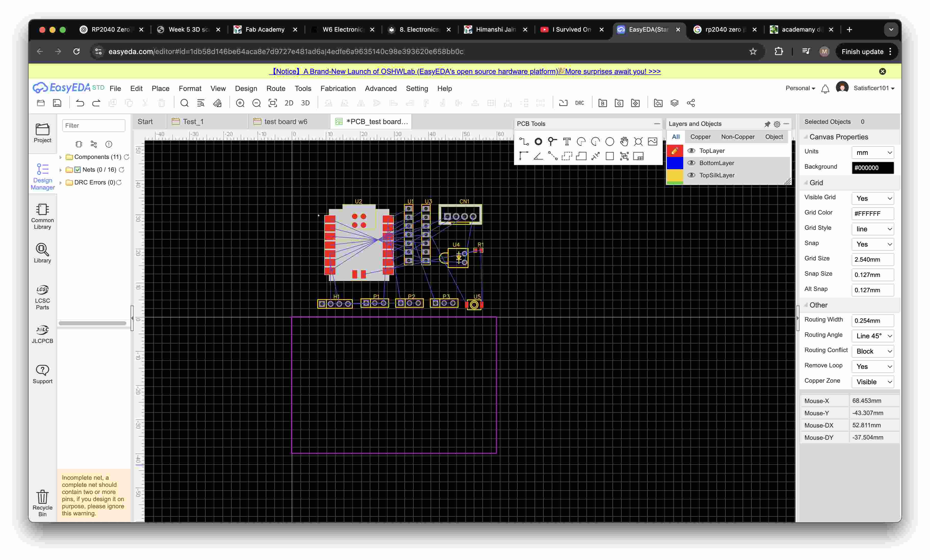Click the Fit to window icon

pos(273,103)
